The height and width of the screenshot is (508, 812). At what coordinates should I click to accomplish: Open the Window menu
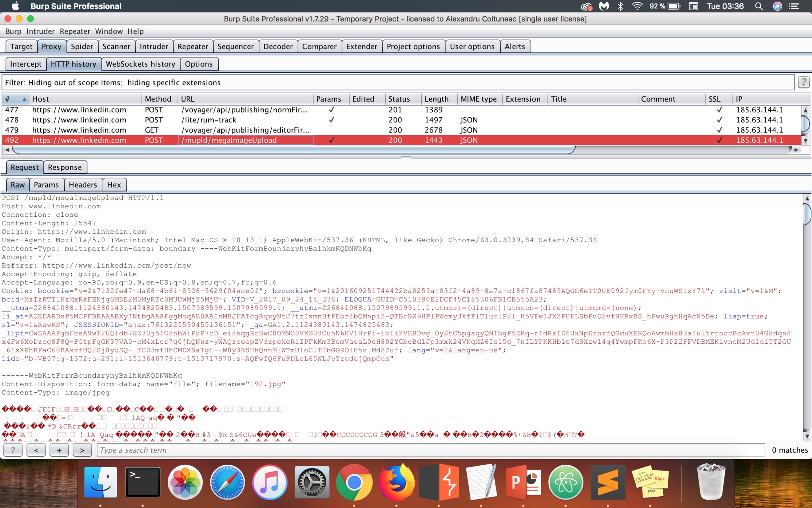109,31
